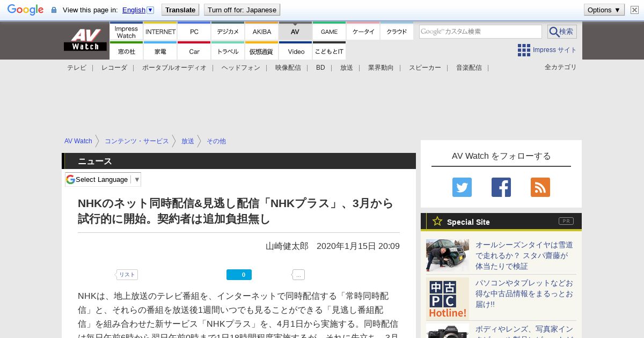Click the blue 0 count button
Viewport: 644px width, 338px height.
click(239, 275)
